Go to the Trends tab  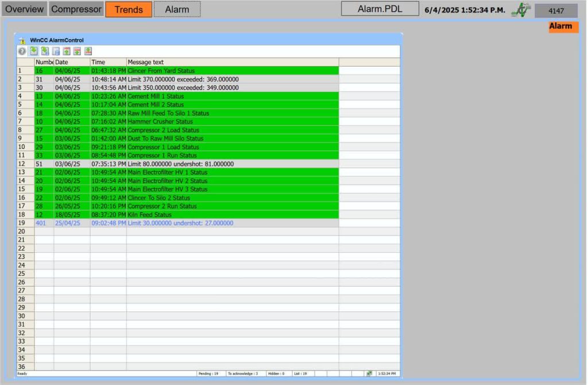pos(129,9)
